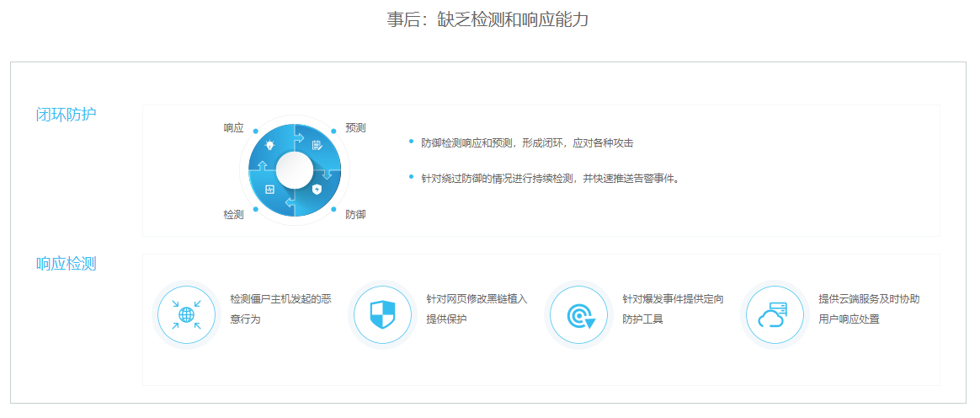The height and width of the screenshot is (418, 980).
Task: Click the text 针对爆发事件提供定向防护工具
Action: click(673, 309)
